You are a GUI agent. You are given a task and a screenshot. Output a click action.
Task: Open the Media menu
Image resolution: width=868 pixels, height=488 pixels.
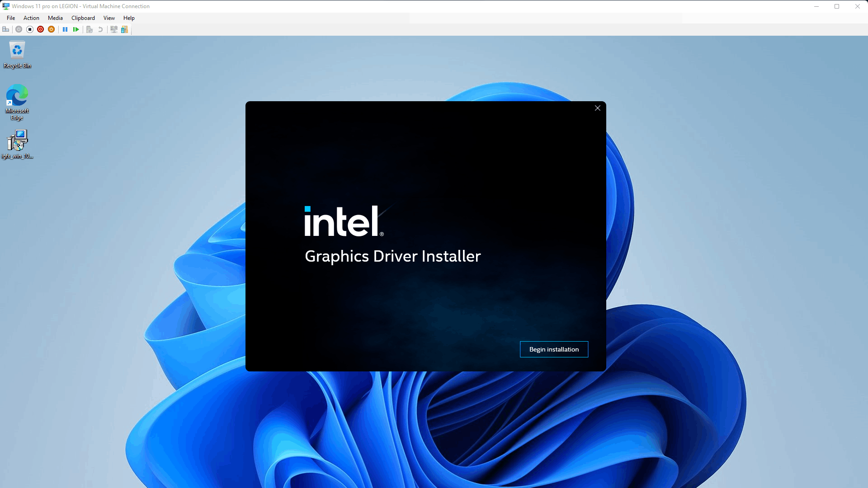click(x=55, y=18)
